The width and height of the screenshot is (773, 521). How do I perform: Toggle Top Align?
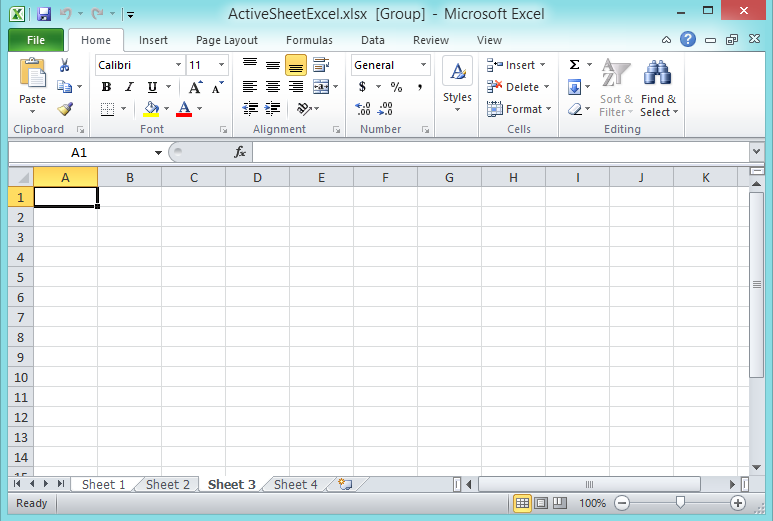[x=250, y=65]
